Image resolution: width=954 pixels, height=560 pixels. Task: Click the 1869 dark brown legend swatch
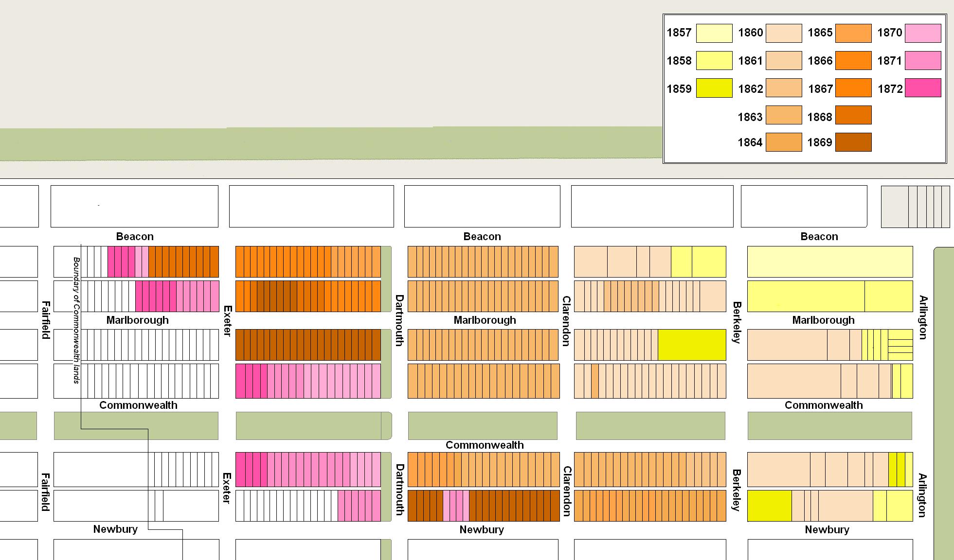click(x=853, y=142)
